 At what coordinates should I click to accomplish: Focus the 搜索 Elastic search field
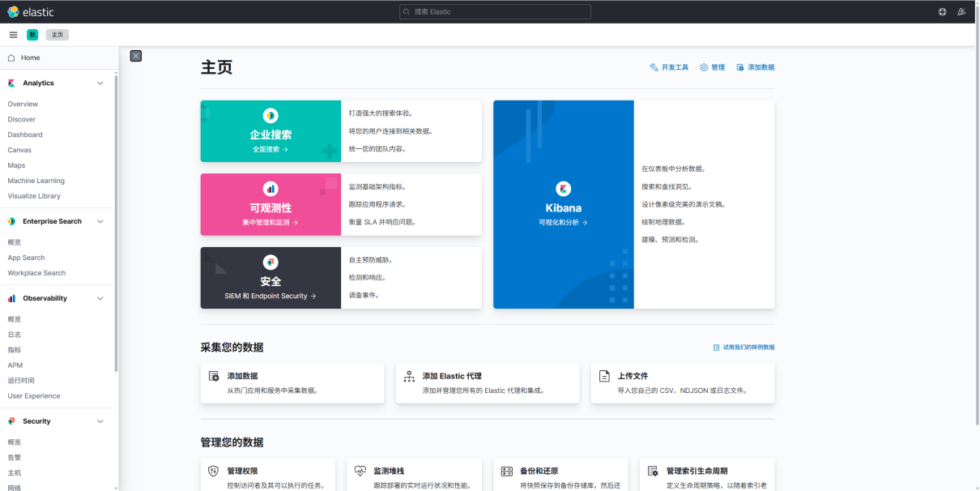tap(495, 12)
